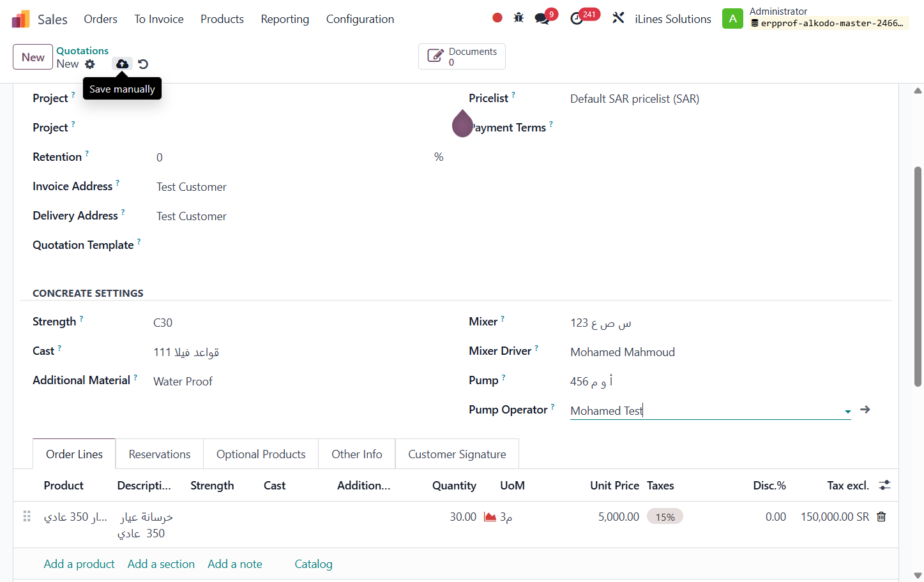Viewport: 924px width, 582px height.
Task: Open the gear actions menu
Action: (x=90, y=64)
